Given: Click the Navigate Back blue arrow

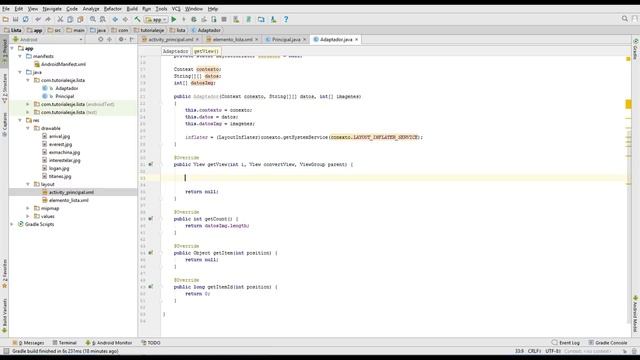Looking at the screenshot, I should (x=115, y=19).
